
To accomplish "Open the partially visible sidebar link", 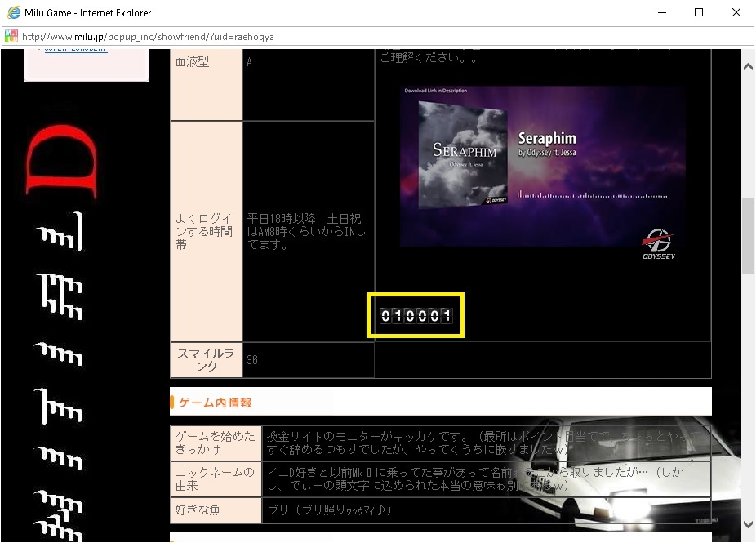I will coord(75,50).
